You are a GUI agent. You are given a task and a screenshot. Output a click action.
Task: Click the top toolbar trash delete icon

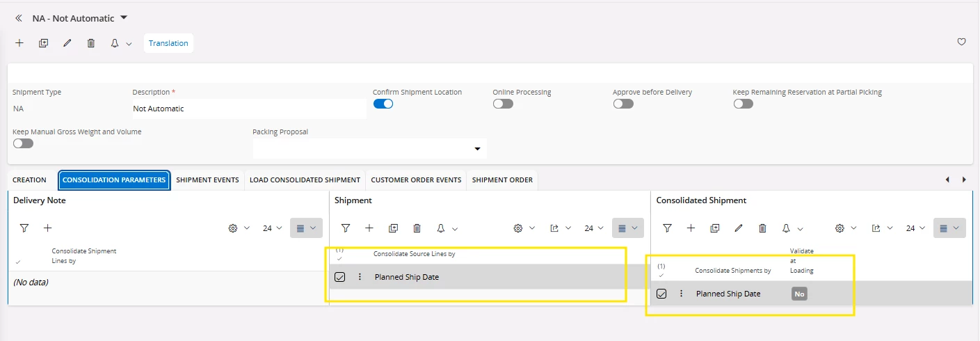[x=91, y=43]
